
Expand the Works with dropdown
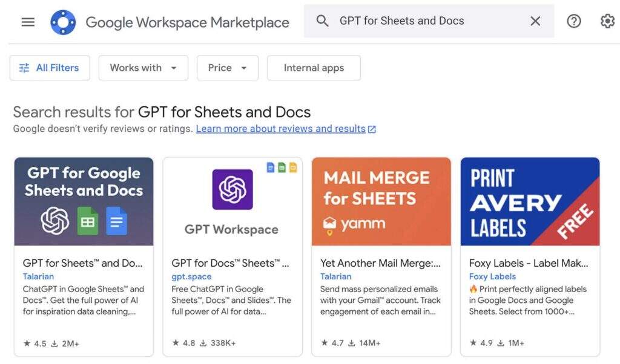tap(143, 68)
